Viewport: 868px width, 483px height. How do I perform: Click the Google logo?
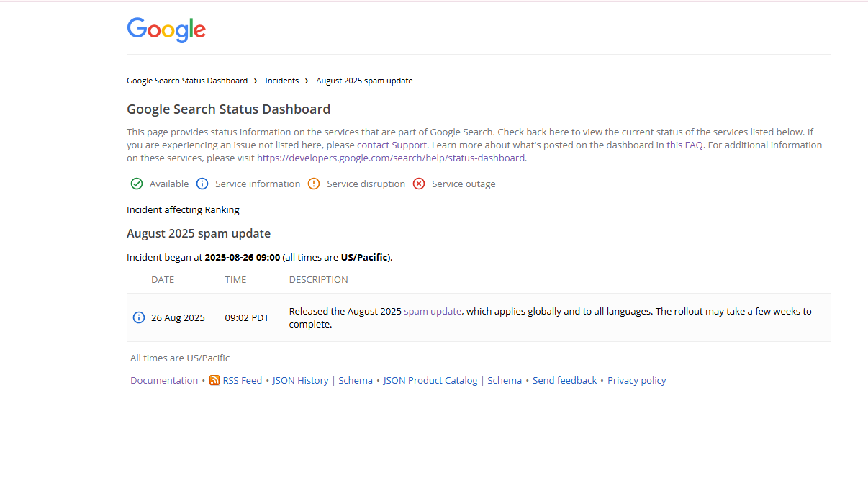(166, 30)
